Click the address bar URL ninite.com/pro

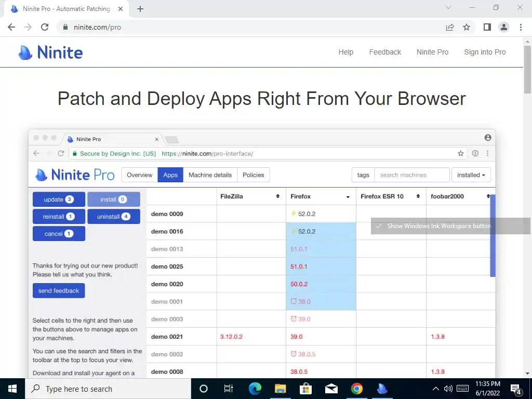97,27
